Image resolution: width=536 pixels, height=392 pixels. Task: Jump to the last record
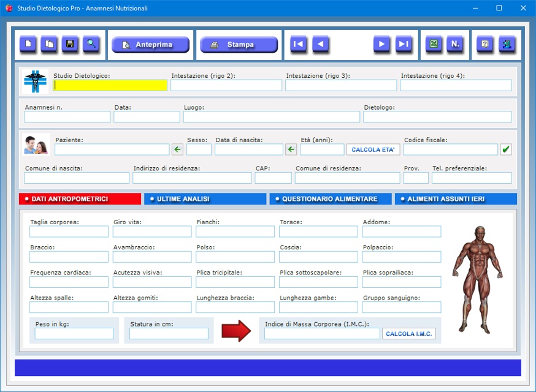coord(404,44)
